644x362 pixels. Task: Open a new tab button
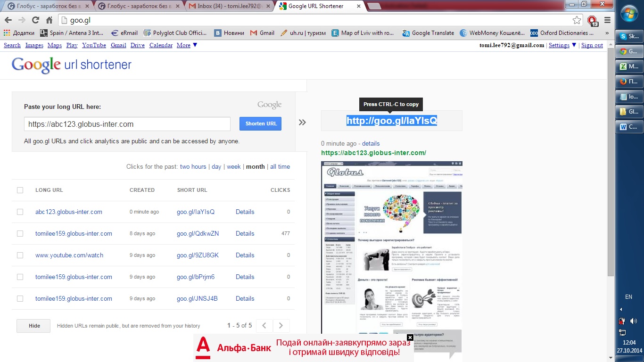click(x=374, y=6)
